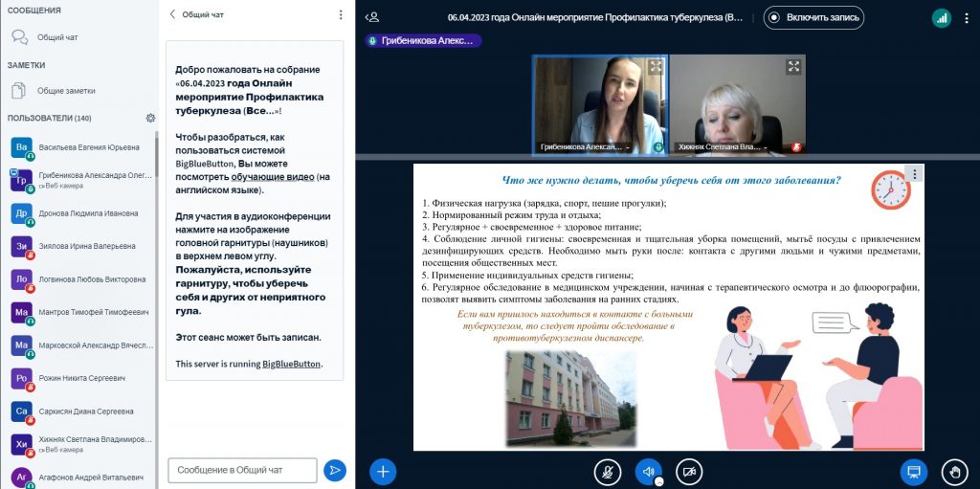Select Логвинова Любовь Викторовна name
Image resolution: width=980 pixels, height=489 pixels.
(x=92, y=279)
